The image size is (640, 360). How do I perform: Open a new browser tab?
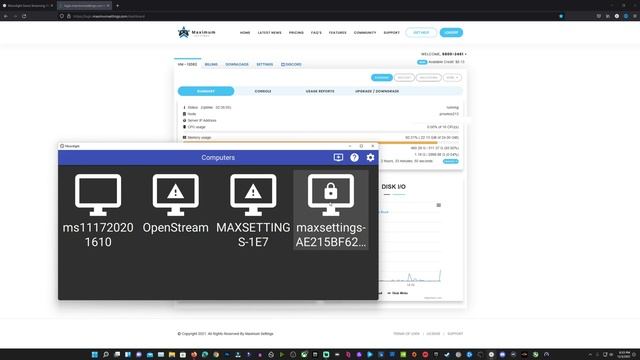[118, 6]
